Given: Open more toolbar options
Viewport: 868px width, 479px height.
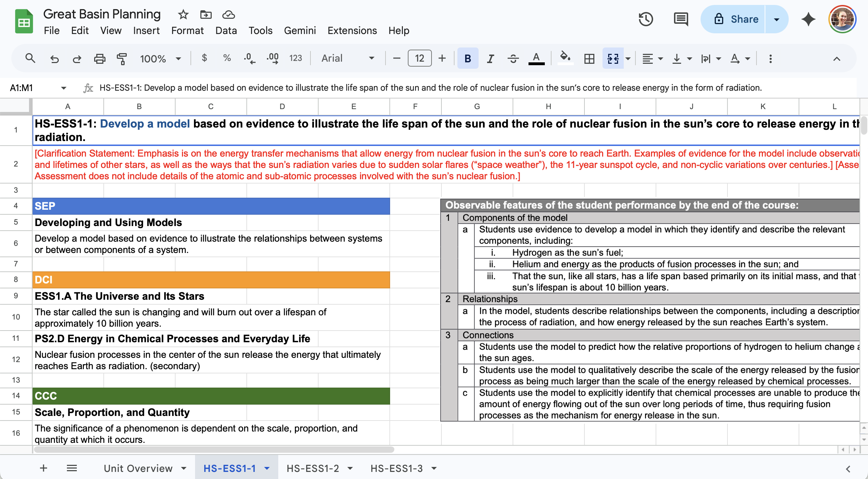Looking at the screenshot, I should [770, 58].
